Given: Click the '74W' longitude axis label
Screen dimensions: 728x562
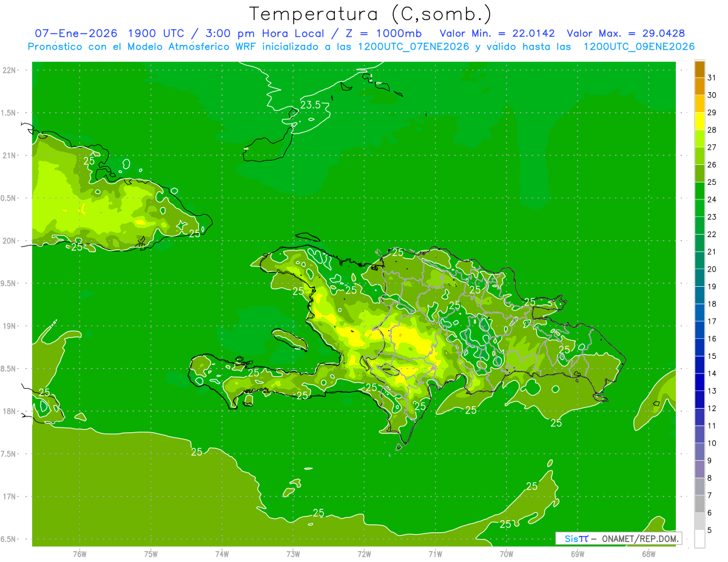Looking at the screenshot, I should click(x=222, y=554).
